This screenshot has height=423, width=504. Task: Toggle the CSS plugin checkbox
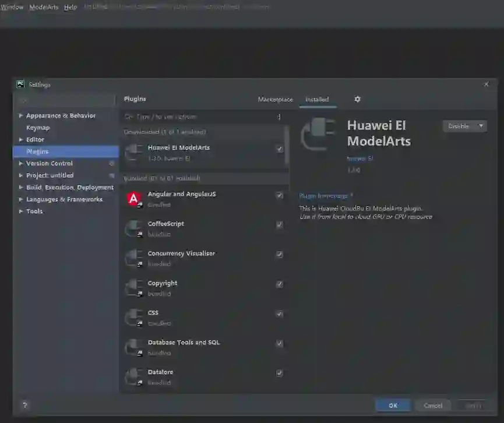280,314
